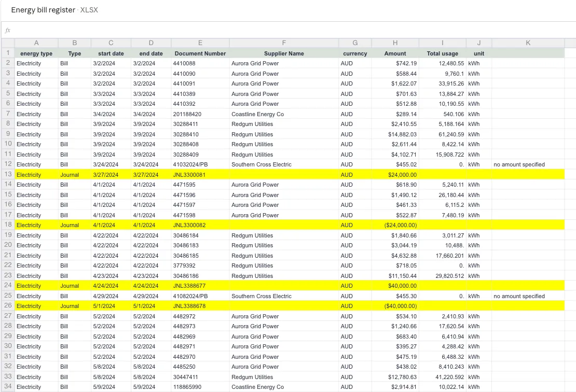Select row 13 header
Screen dimensions: 576x392
[8, 174]
